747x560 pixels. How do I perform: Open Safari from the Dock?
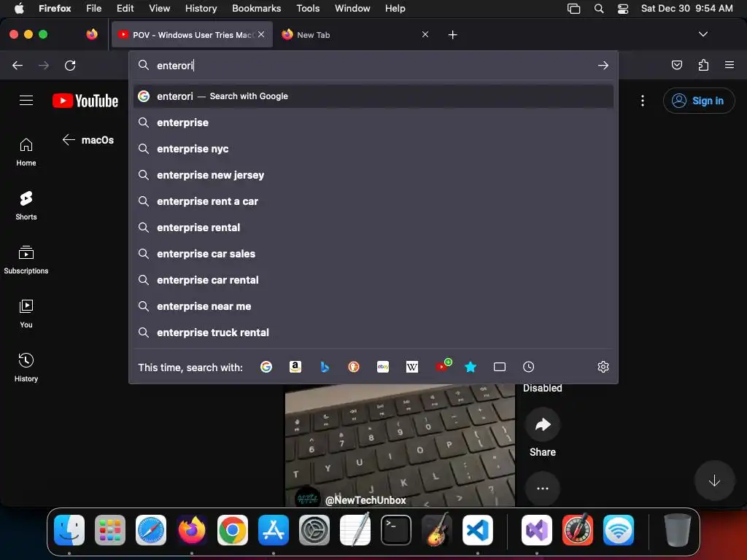(151, 530)
